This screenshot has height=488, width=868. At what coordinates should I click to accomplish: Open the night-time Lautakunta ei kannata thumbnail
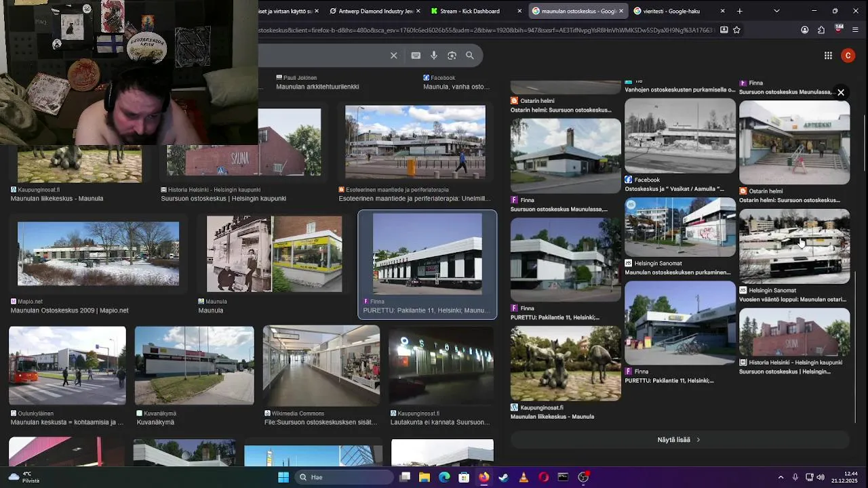click(441, 365)
